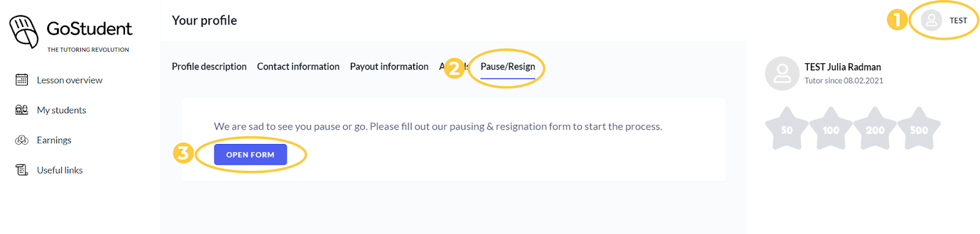Select the Pause/Resign tab
980x234 pixels.
(508, 66)
